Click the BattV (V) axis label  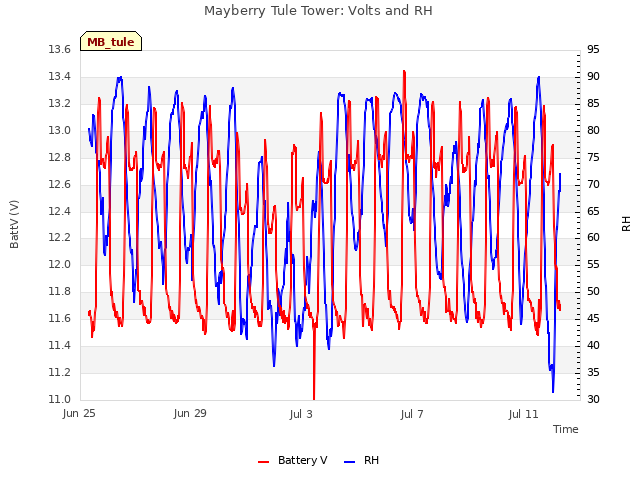14,224
